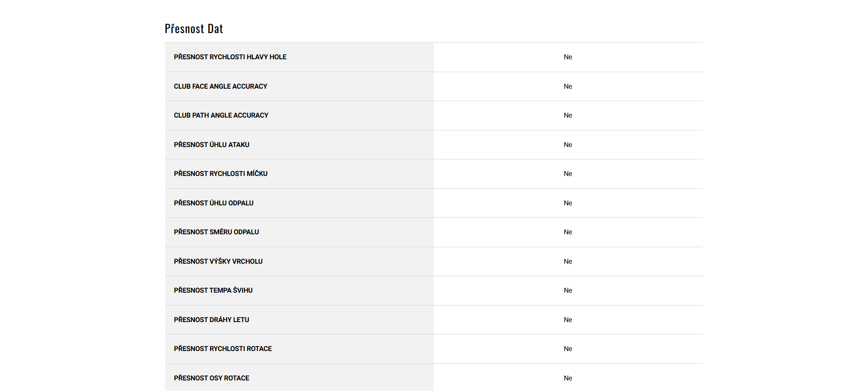The image size is (868, 391).
Task: Click the "Přesnost úhlu ataku" row label
Action: coord(211,145)
